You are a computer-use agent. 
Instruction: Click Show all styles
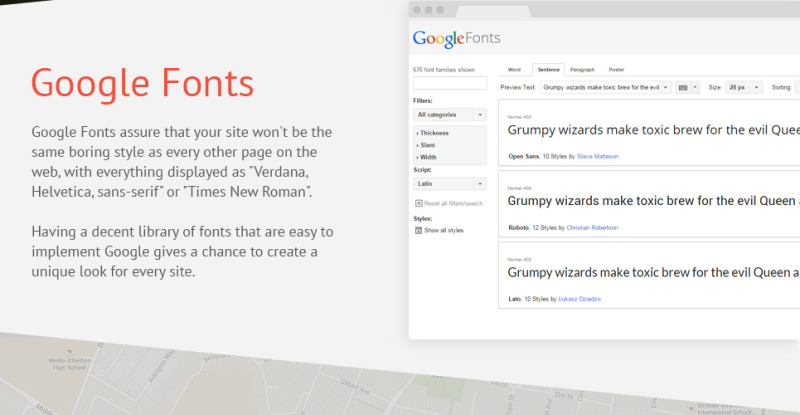coord(444,230)
